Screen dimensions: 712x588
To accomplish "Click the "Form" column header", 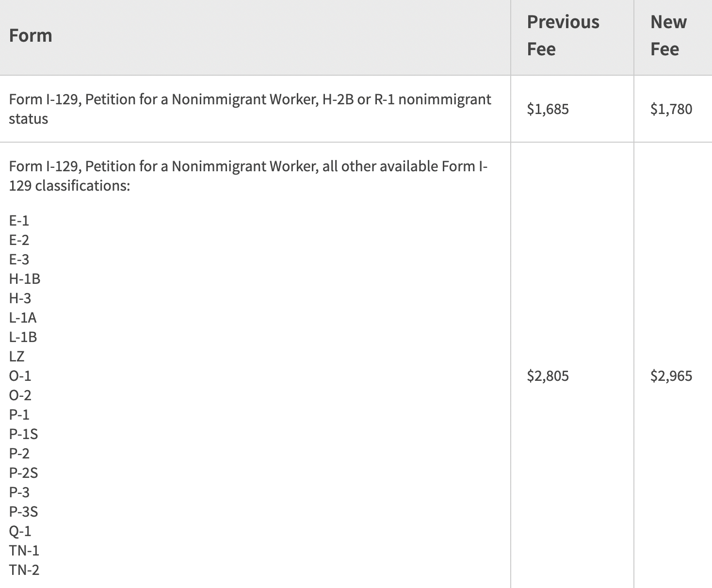I will coord(31,36).
